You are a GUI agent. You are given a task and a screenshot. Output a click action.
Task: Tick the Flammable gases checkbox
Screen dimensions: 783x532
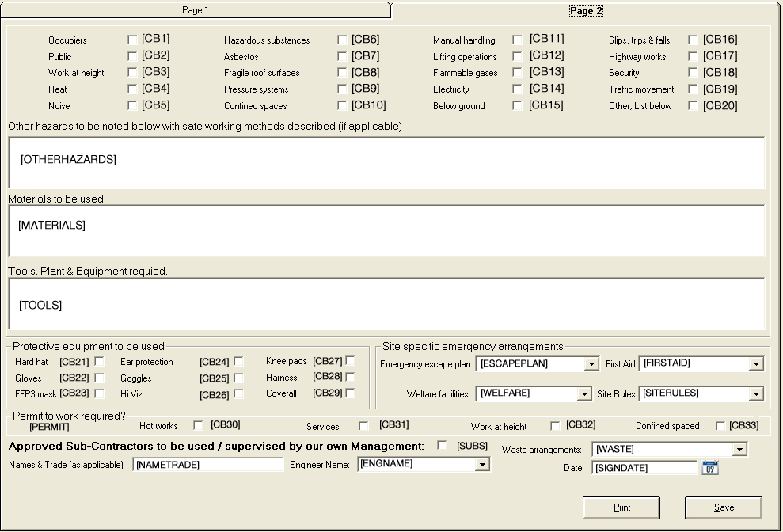[517, 72]
